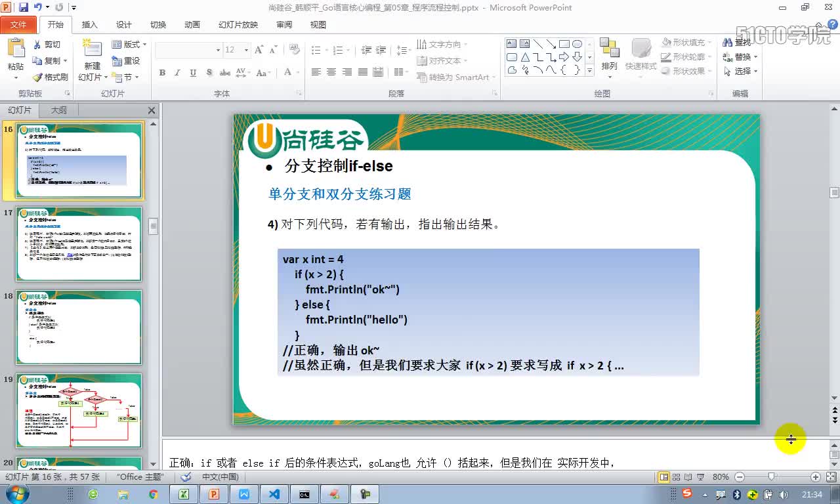Click the Save icon in quick access toolbar
The height and width of the screenshot is (504, 840).
(24, 7)
